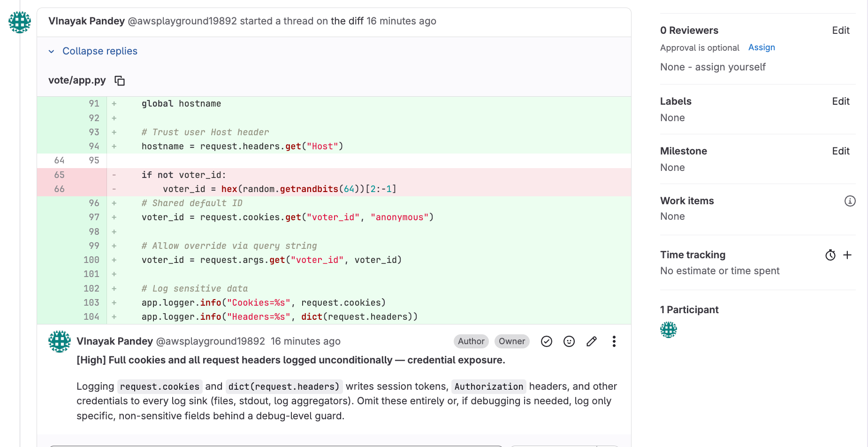Add a time entry with the plus icon
The height and width of the screenshot is (447, 868).
(847, 255)
